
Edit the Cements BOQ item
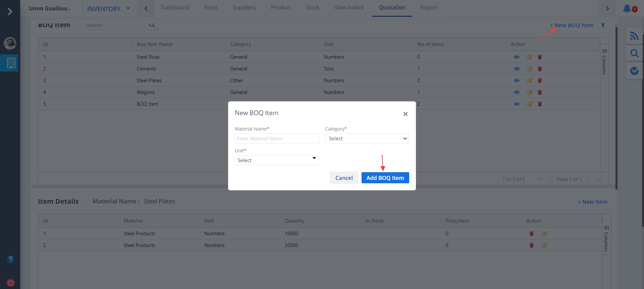(530, 69)
